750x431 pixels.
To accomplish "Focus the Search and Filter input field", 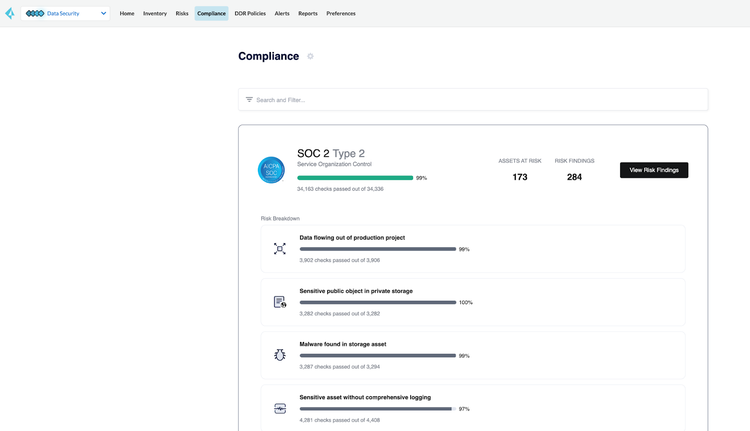I will (x=473, y=99).
